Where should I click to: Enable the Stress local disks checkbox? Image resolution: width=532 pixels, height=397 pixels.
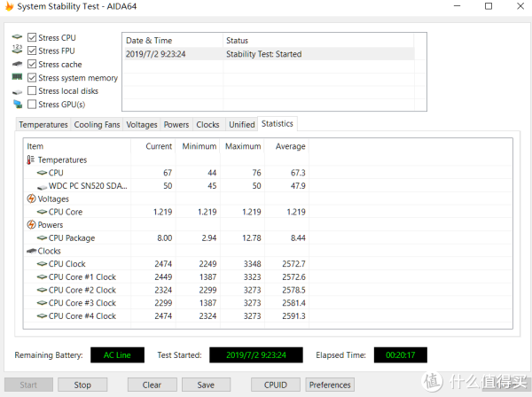coord(32,90)
